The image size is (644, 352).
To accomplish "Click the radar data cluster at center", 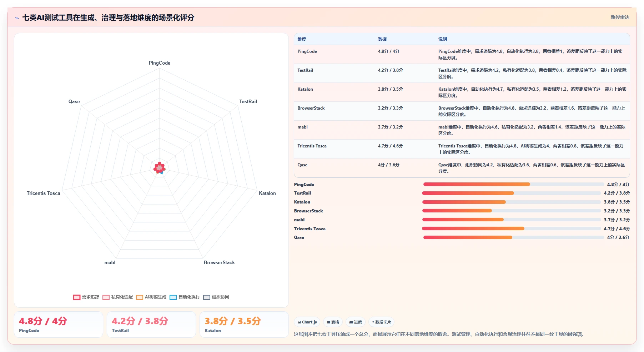I will [x=160, y=168].
